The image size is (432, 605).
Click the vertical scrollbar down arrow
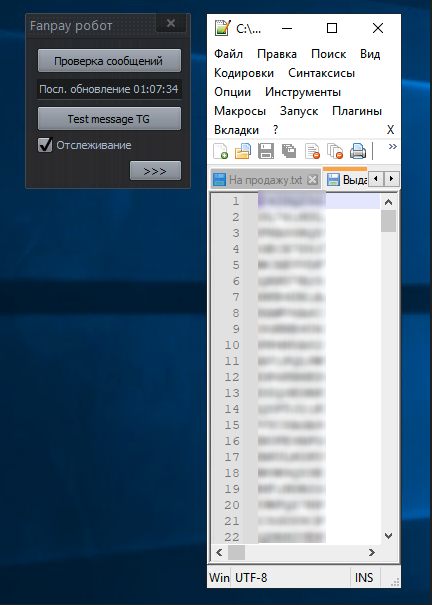coord(389,536)
